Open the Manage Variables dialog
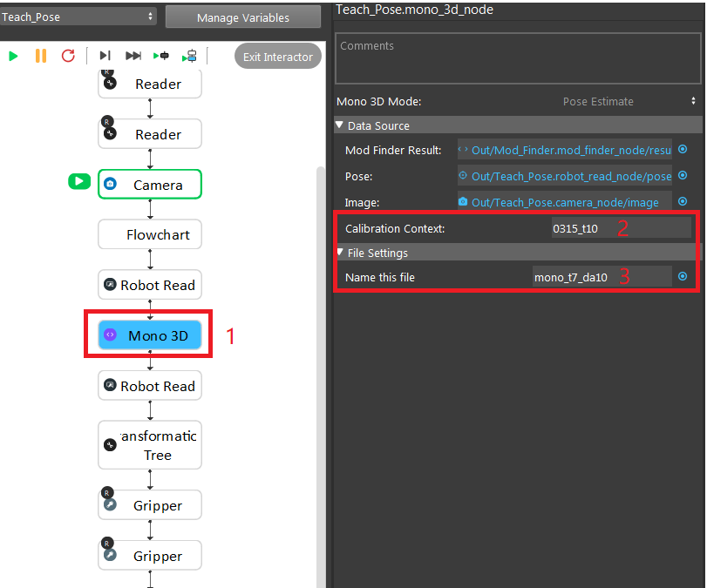The image size is (707, 588). pyautogui.click(x=243, y=17)
